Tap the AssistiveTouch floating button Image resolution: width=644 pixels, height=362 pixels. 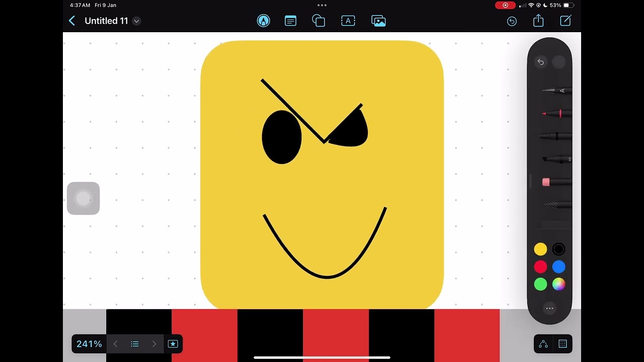coord(84,199)
